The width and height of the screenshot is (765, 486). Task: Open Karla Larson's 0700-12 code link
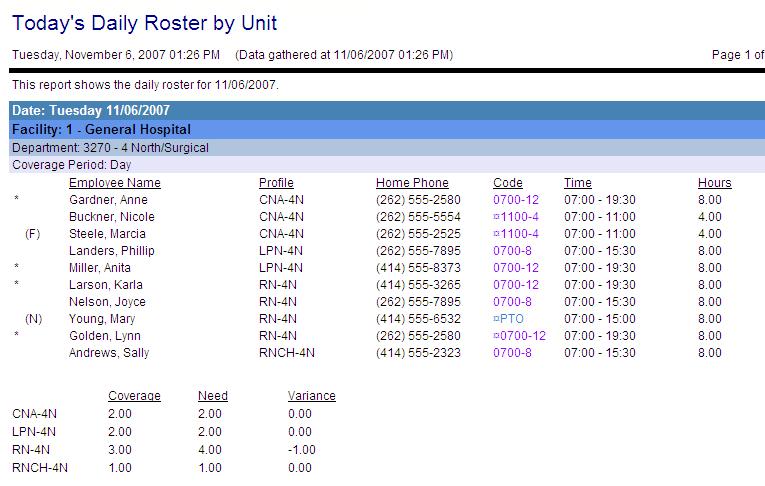tap(515, 285)
